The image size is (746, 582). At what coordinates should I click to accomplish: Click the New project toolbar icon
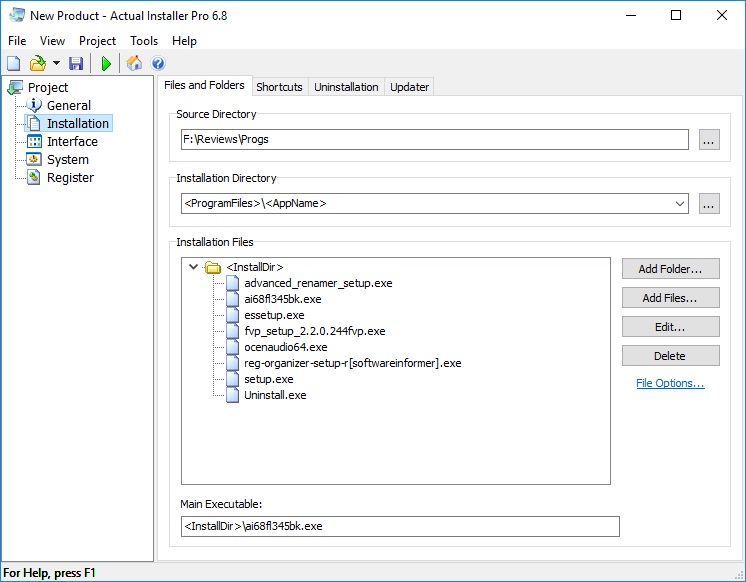14,63
